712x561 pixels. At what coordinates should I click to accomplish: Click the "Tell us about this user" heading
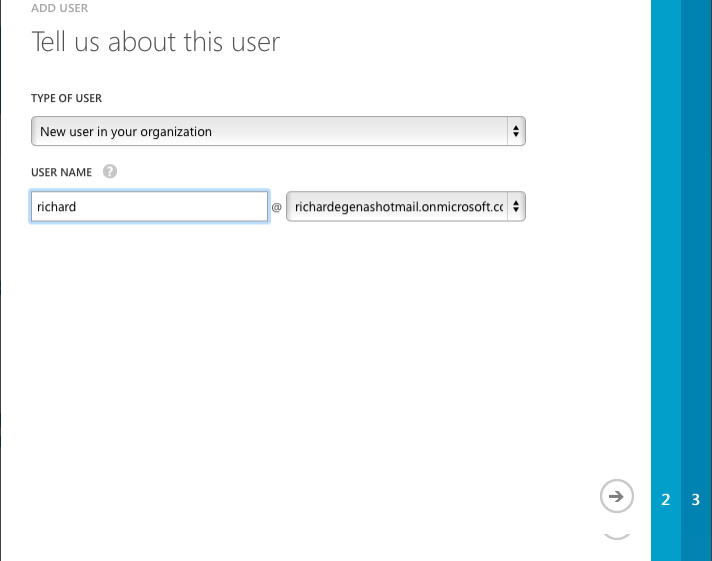coord(155,42)
